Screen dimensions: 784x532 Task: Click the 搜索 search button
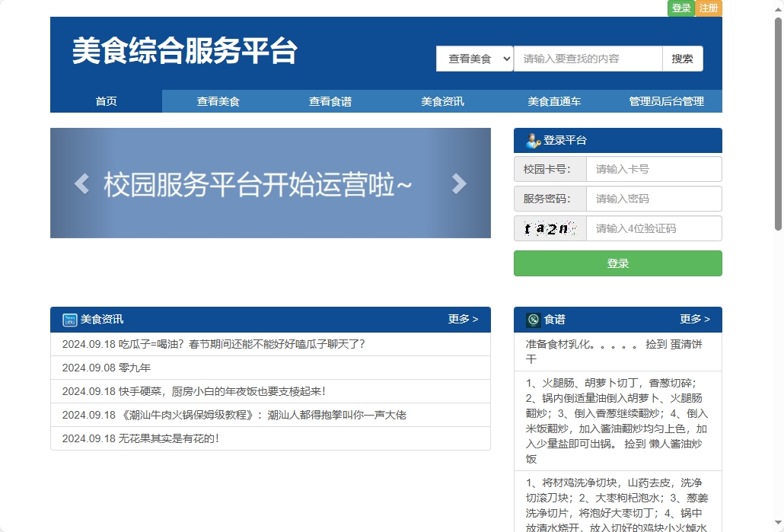coord(682,58)
